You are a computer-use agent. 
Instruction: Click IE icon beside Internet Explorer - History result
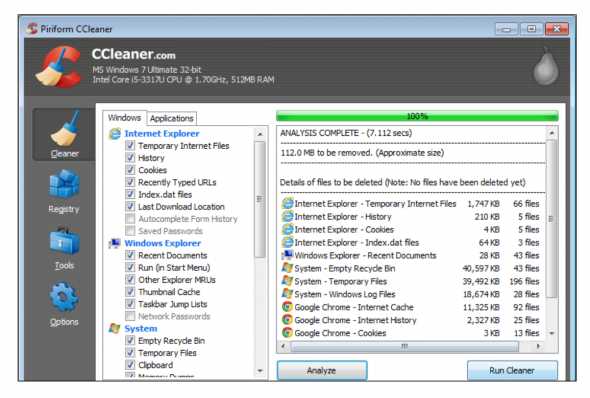(x=287, y=217)
